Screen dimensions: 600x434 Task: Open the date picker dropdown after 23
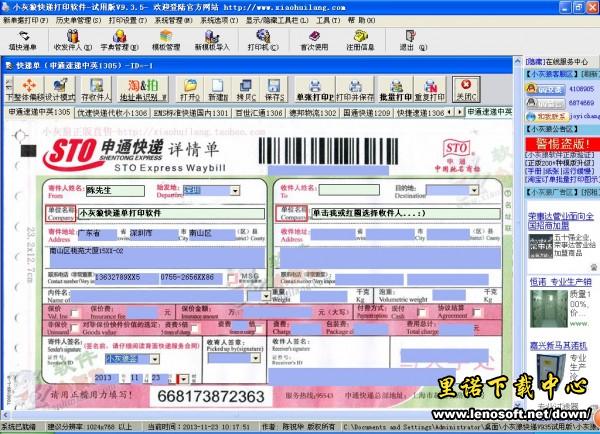[184, 379]
